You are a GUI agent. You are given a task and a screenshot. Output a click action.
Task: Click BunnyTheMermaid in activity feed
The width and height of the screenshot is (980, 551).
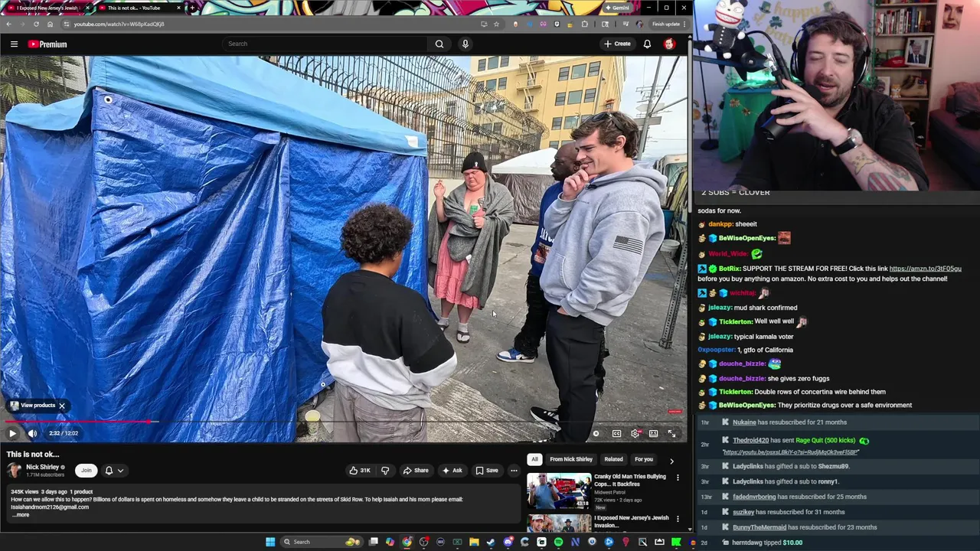click(759, 527)
